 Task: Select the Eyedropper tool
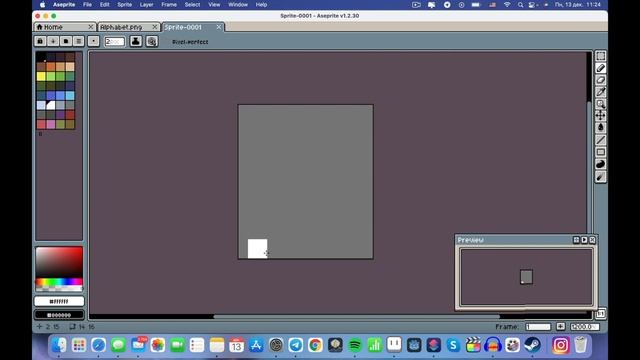pyautogui.click(x=600, y=92)
